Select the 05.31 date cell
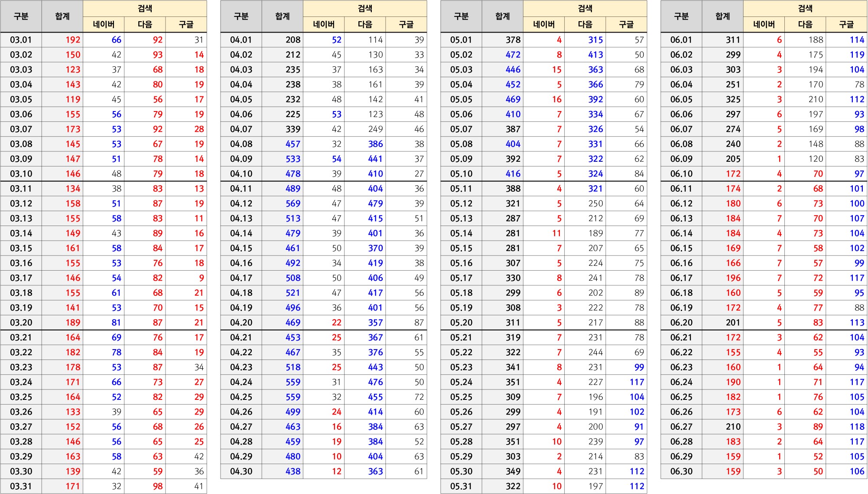868x494 pixels. click(x=461, y=486)
